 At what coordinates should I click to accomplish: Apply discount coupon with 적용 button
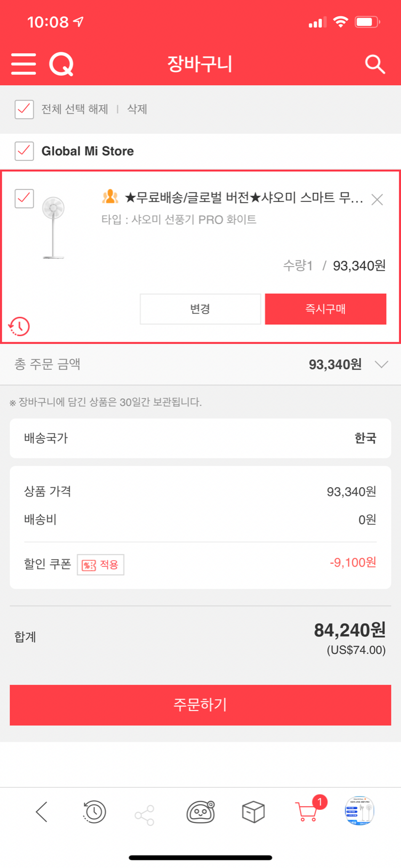(101, 565)
